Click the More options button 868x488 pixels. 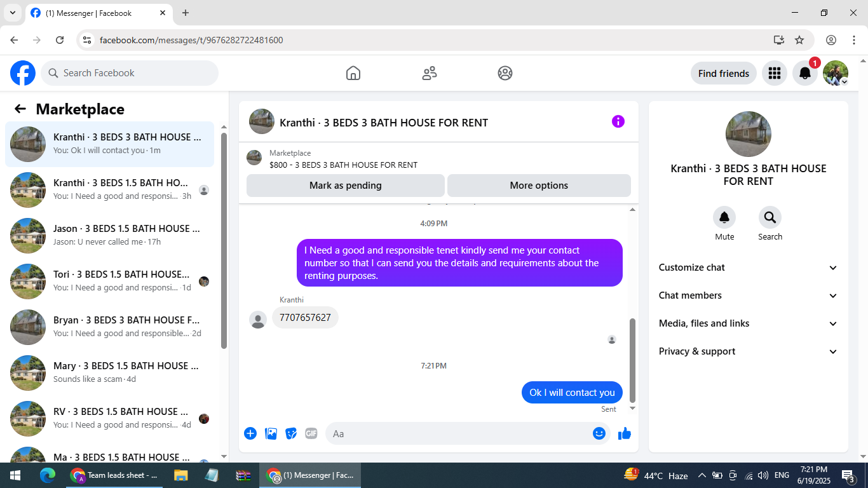539,186
